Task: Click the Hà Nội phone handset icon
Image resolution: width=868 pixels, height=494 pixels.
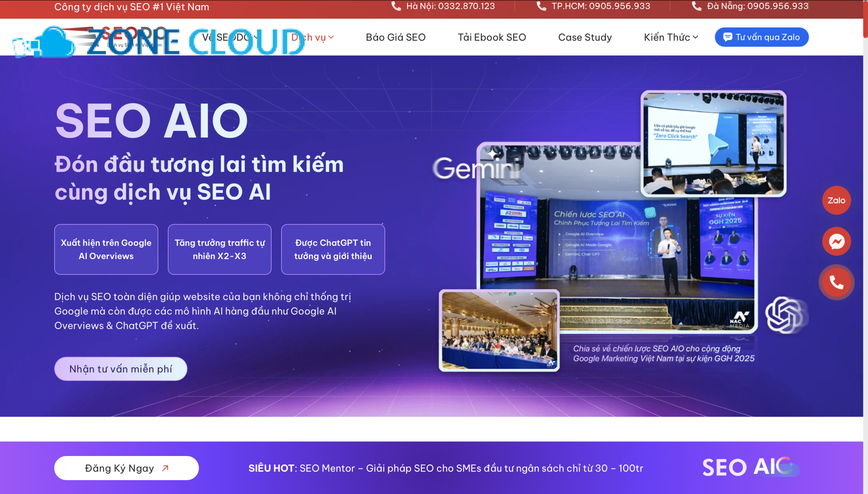Action: [396, 6]
